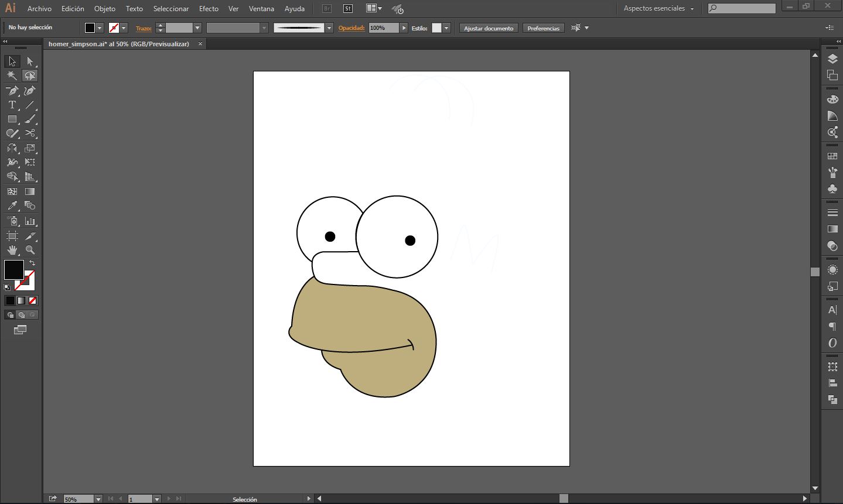The height and width of the screenshot is (504, 843).
Task: Change screen mode at toolbox bottom
Action: click(21, 330)
